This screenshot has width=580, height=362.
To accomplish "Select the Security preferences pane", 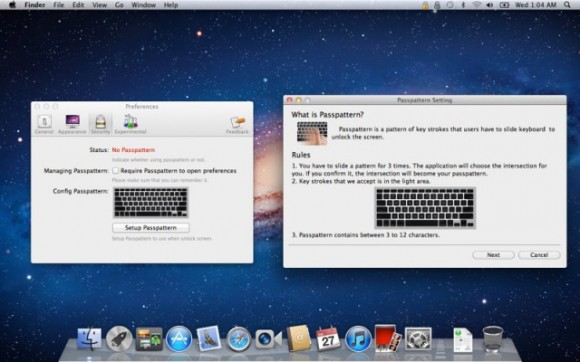I will point(100,124).
